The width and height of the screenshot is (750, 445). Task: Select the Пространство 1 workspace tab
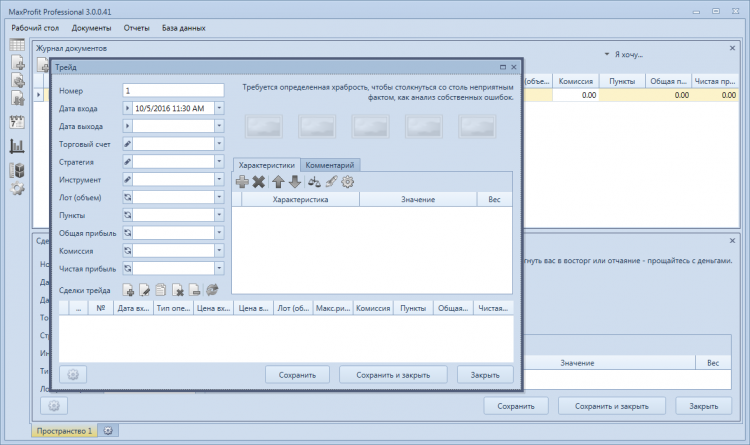click(64, 431)
